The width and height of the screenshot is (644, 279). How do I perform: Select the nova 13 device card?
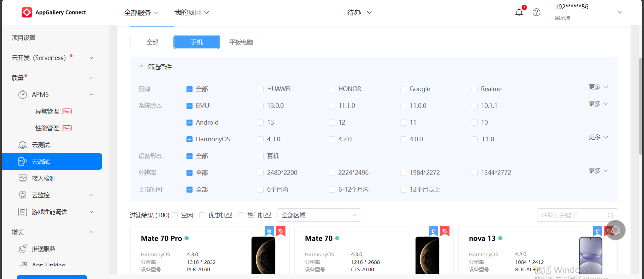(538, 251)
